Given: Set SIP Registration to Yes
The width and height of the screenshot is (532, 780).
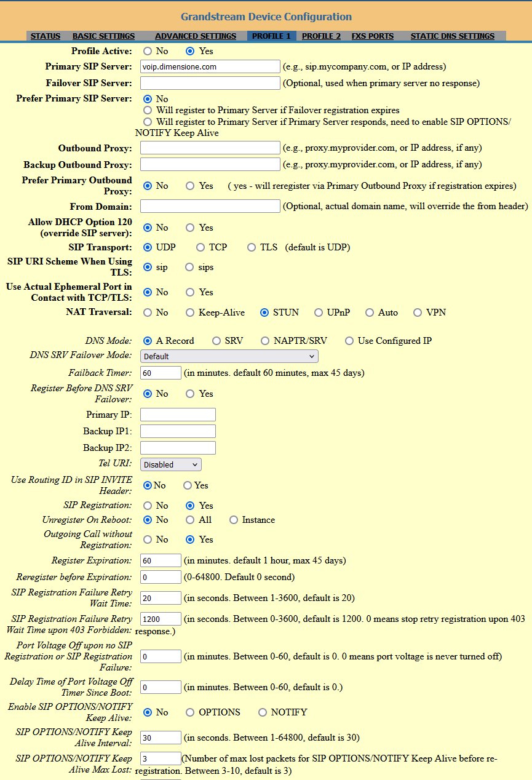Looking at the screenshot, I should (x=191, y=506).
